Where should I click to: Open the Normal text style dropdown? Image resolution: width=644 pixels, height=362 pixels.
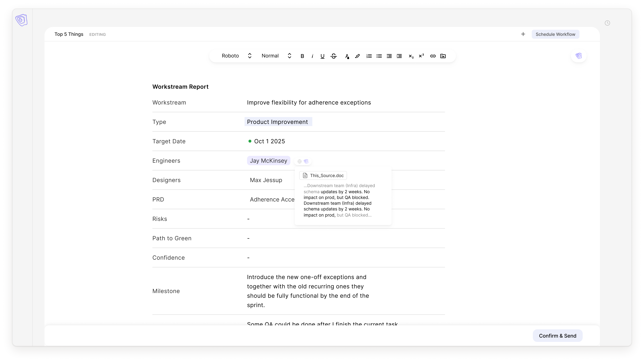276,56
